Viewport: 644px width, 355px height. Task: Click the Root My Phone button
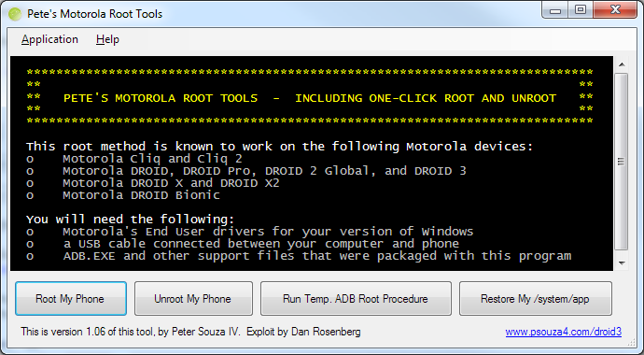click(71, 299)
